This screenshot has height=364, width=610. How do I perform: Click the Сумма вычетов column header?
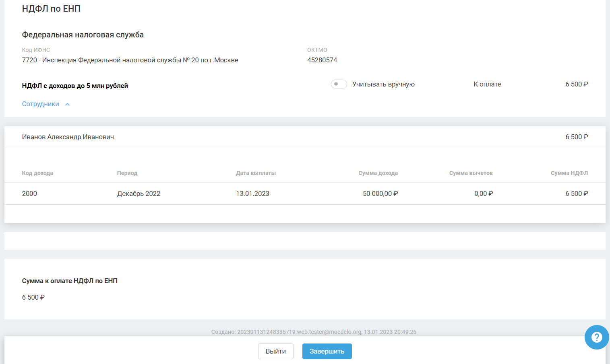pyautogui.click(x=471, y=173)
